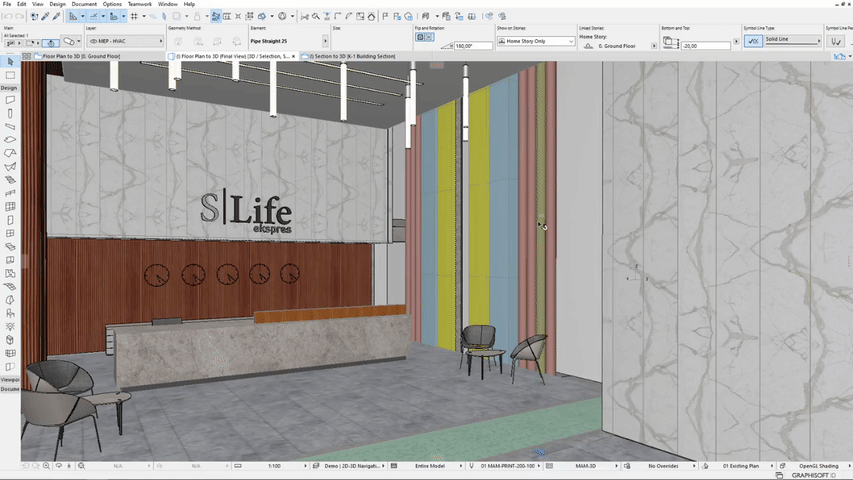Click the Undo icon in toolbar
This screenshot has width=853, height=480.
click(9, 16)
